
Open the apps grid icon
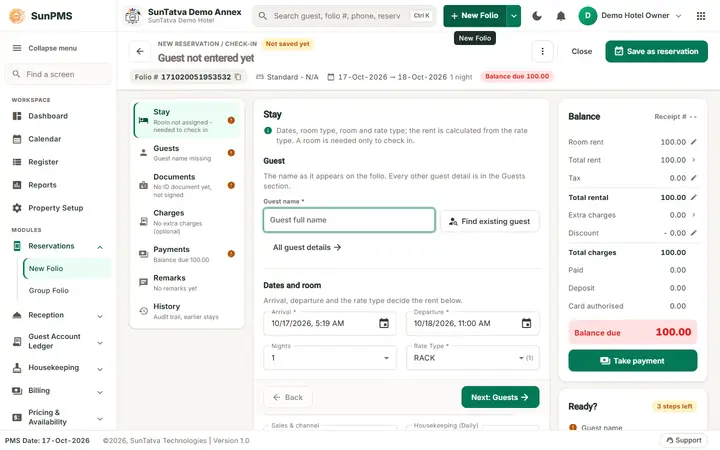click(701, 16)
